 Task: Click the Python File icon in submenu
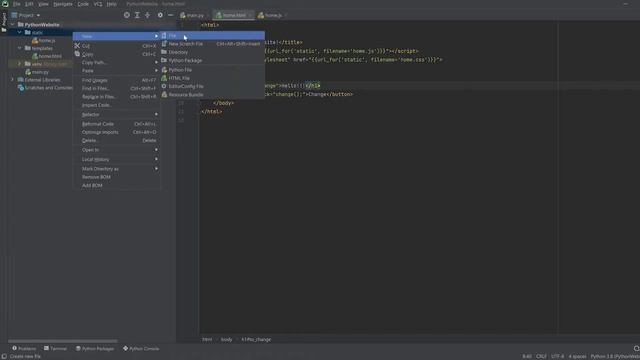click(x=164, y=70)
